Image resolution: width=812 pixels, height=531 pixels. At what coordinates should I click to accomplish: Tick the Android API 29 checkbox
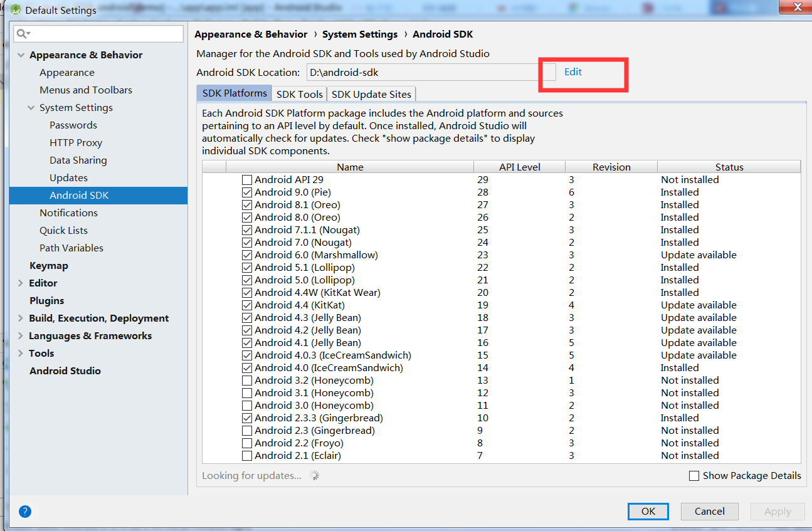[x=247, y=180]
